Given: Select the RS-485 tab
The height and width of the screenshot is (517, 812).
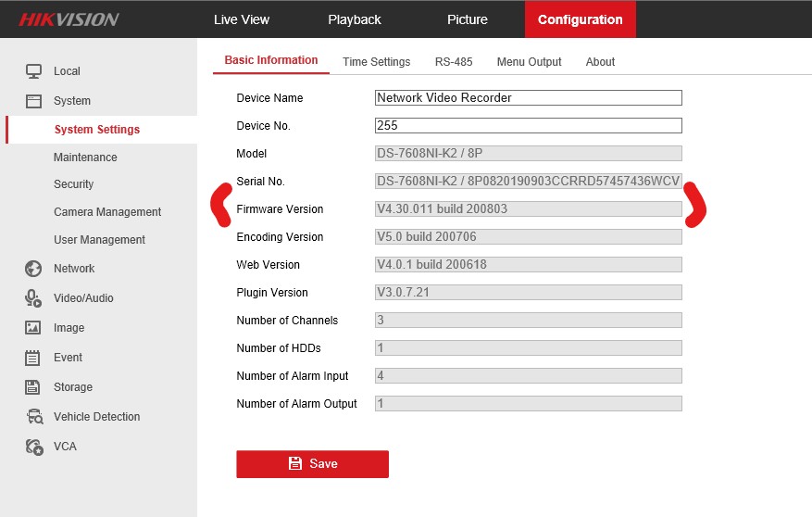Looking at the screenshot, I should pyautogui.click(x=454, y=62).
